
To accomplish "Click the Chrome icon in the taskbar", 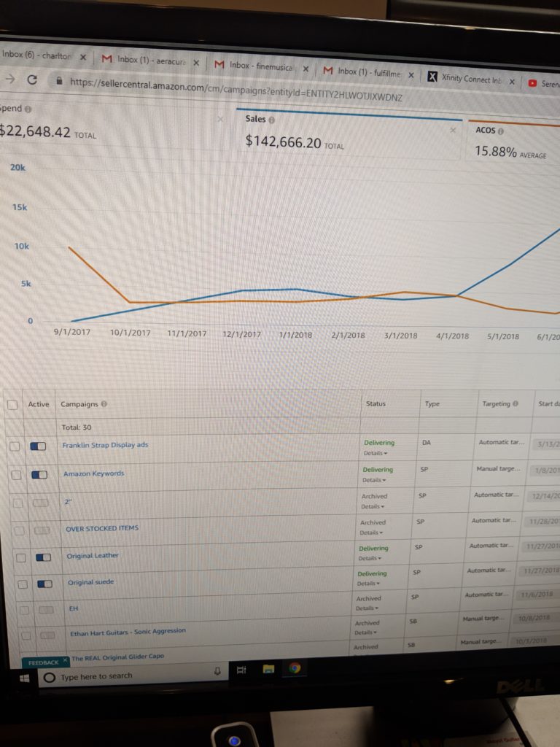I will [x=295, y=668].
